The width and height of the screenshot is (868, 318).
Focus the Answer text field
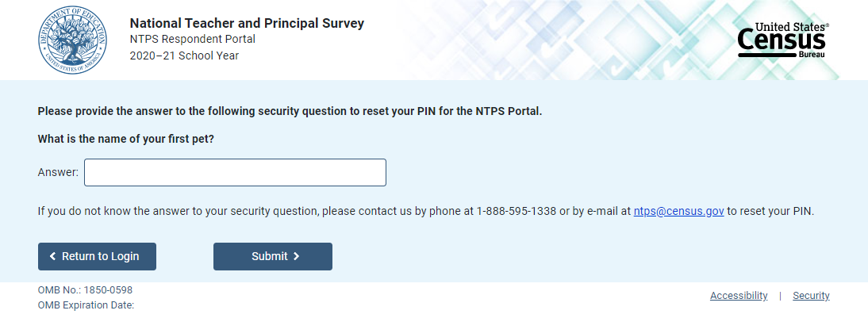click(235, 172)
